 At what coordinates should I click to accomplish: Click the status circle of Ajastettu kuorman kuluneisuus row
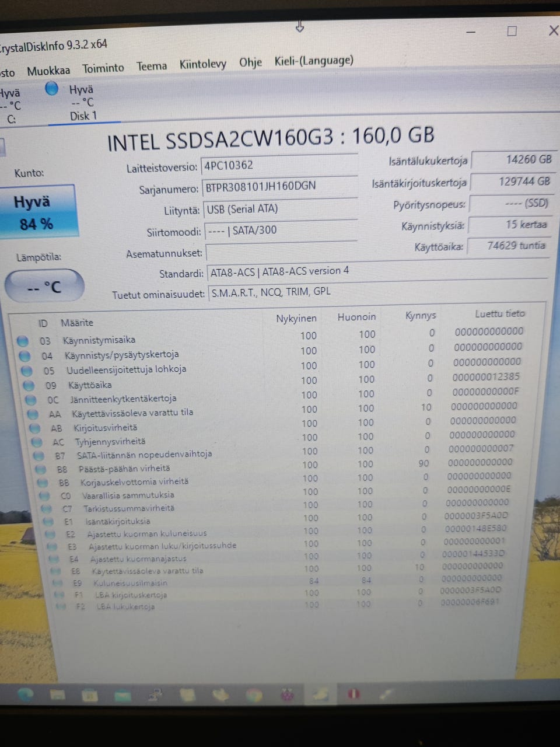pos(51,535)
